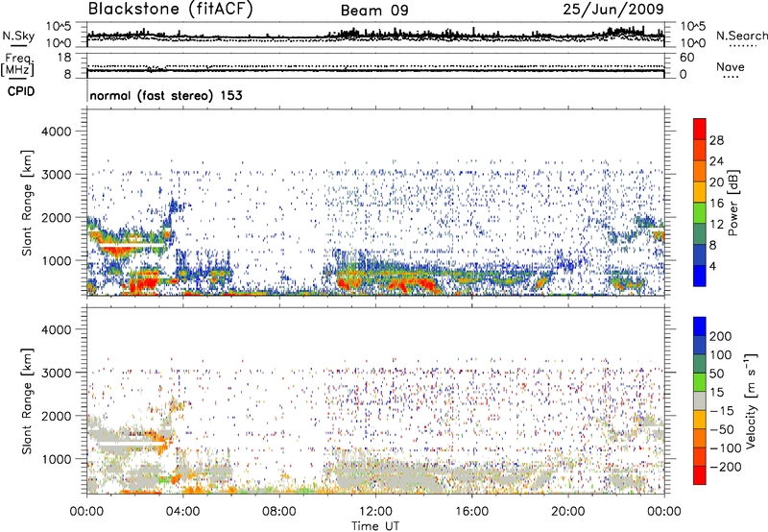Viewport: 768px width, 532px height.
Task: Click the '28' tick on Power scale
Action: click(716, 140)
